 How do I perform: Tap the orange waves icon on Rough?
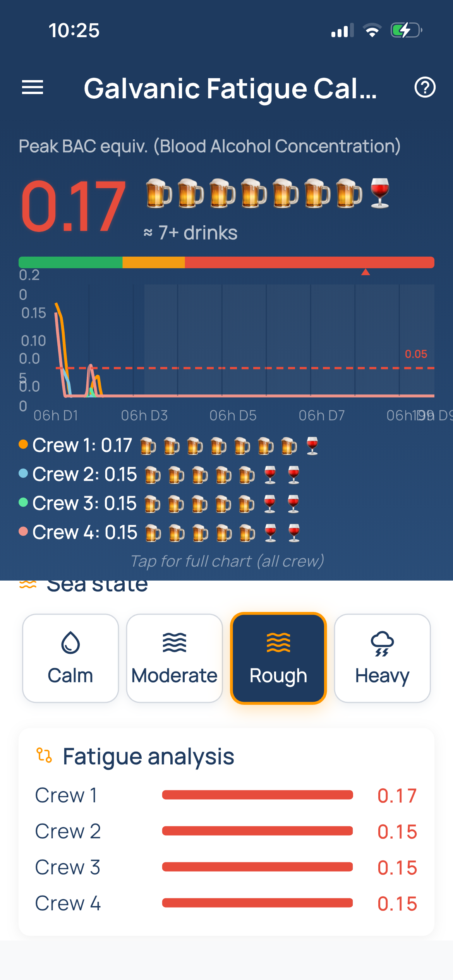tap(278, 642)
